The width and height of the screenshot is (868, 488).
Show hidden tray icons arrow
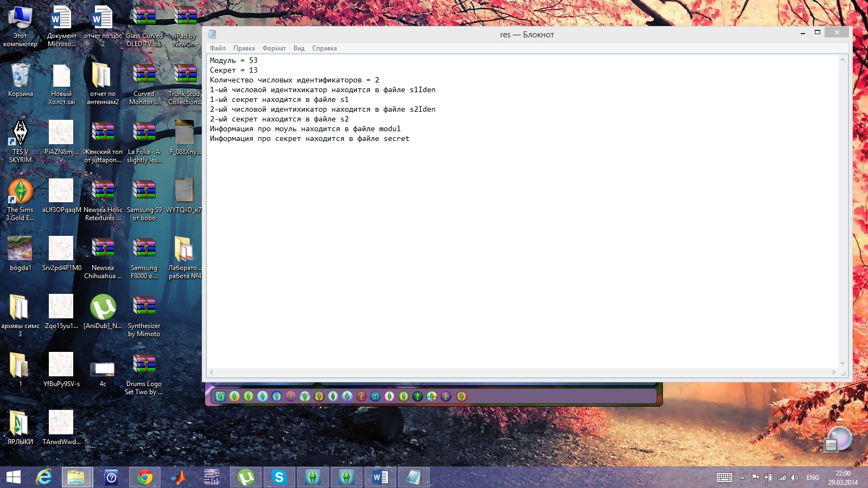pyautogui.click(x=742, y=478)
